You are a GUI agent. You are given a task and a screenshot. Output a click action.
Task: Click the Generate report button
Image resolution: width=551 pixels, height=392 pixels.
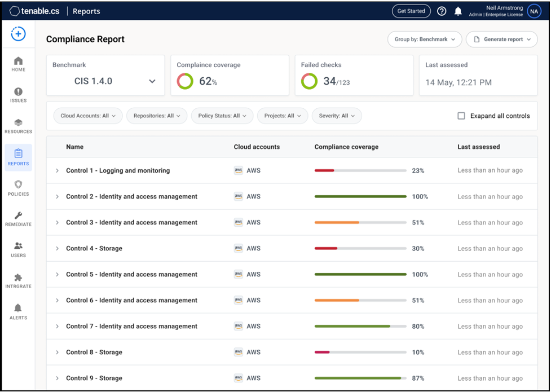[x=501, y=39]
